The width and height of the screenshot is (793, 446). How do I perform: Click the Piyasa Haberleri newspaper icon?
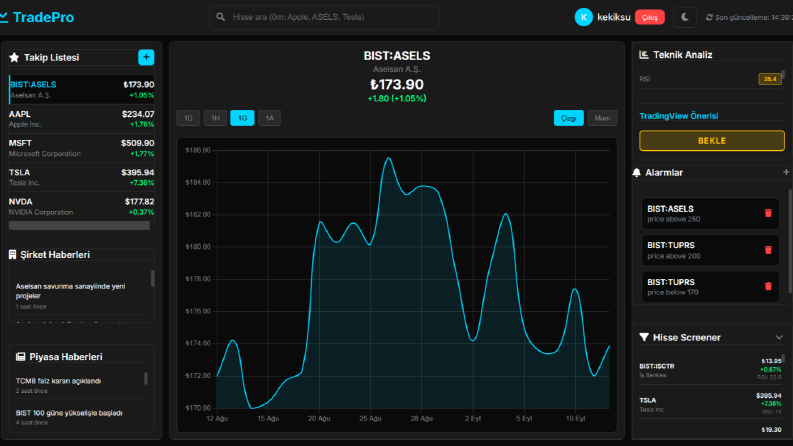20,356
